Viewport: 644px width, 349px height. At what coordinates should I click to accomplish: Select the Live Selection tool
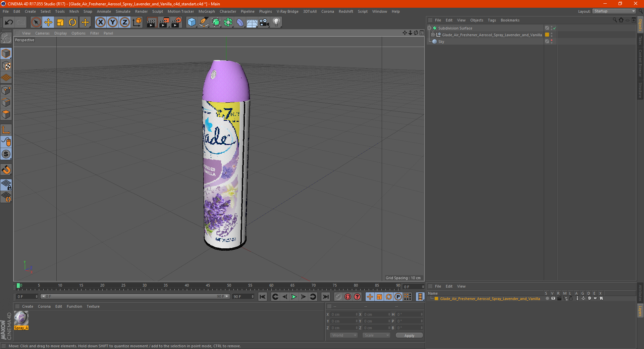[36, 22]
